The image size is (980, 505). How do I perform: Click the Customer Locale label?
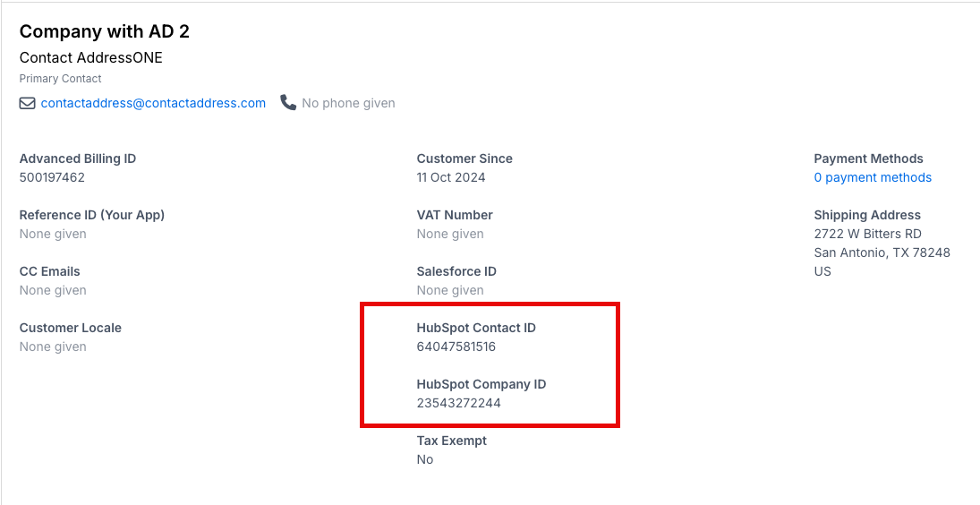[71, 328]
